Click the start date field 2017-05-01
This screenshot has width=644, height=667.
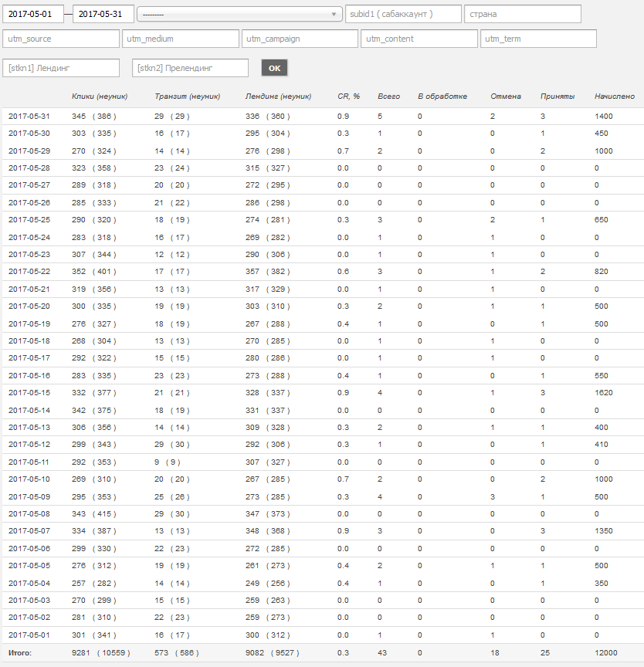pyautogui.click(x=33, y=14)
